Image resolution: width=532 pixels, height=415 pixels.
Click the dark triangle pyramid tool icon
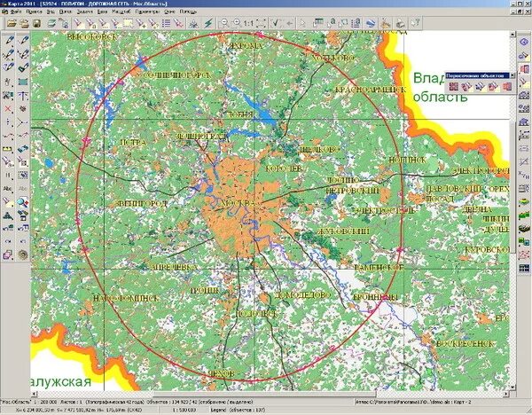(8, 215)
